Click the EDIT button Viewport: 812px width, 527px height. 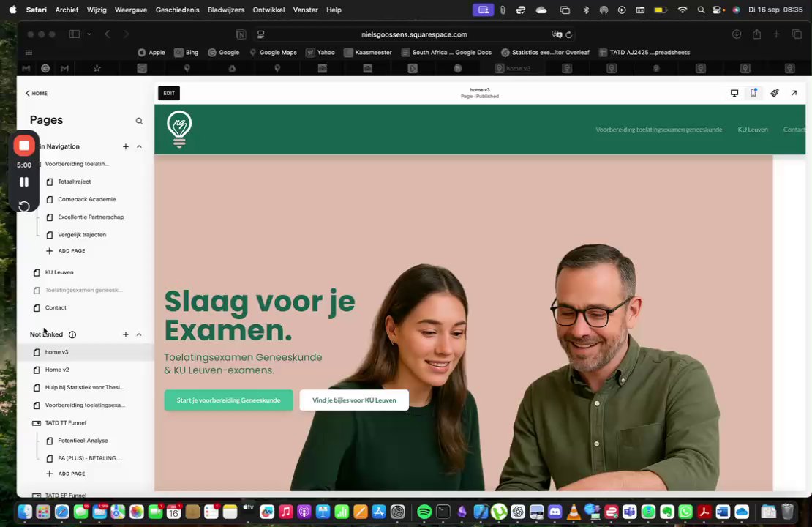point(169,93)
